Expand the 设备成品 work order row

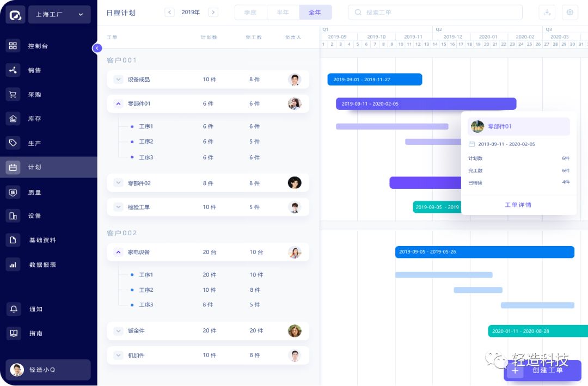click(118, 79)
